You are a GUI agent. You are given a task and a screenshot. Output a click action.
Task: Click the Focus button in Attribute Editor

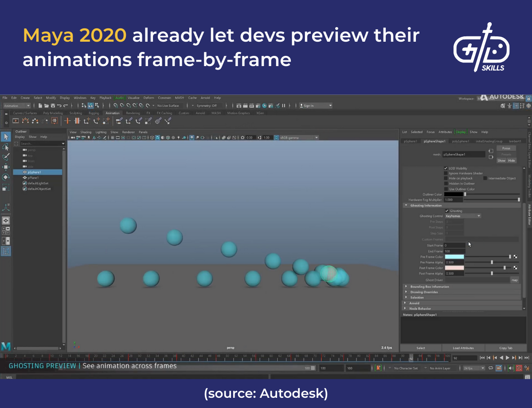tap(506, 148)
